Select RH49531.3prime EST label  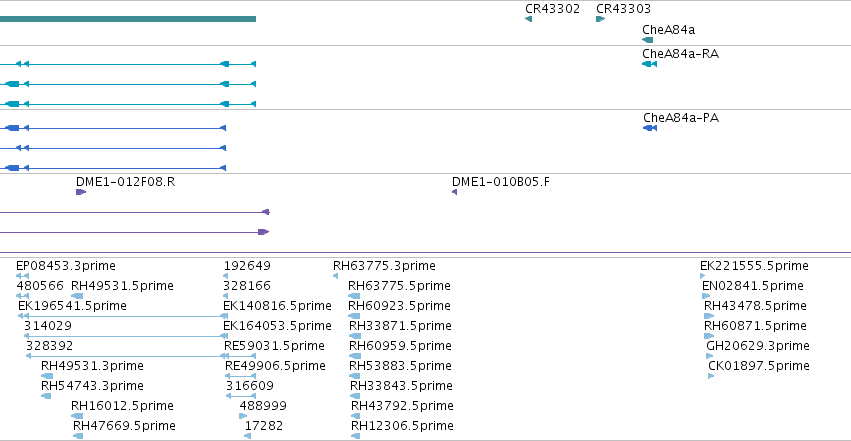pyautogui.click(x=92, y=366)
